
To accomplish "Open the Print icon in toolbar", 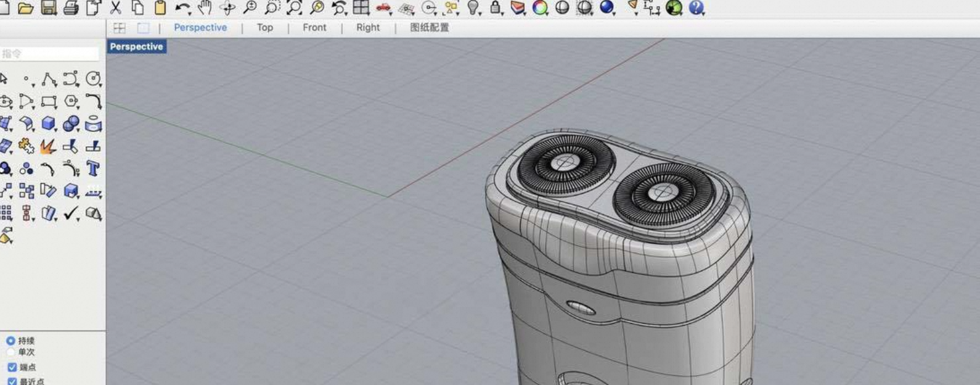I will point(71,8).
